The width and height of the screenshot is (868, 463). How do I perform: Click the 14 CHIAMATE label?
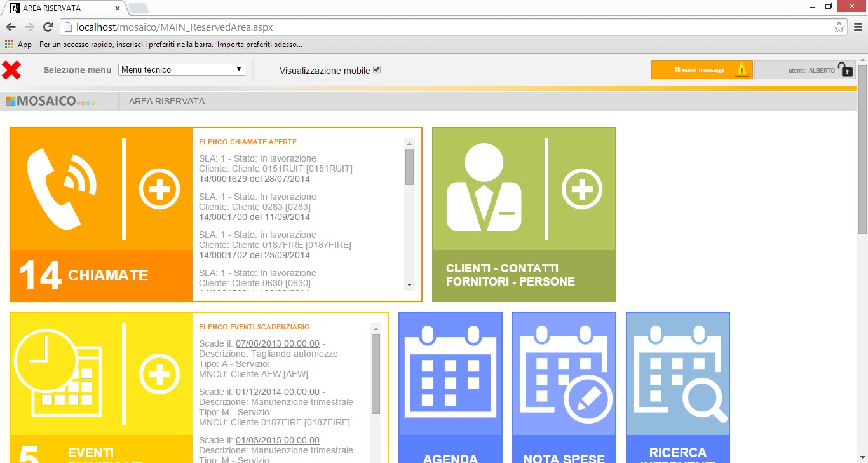(83, 276)
